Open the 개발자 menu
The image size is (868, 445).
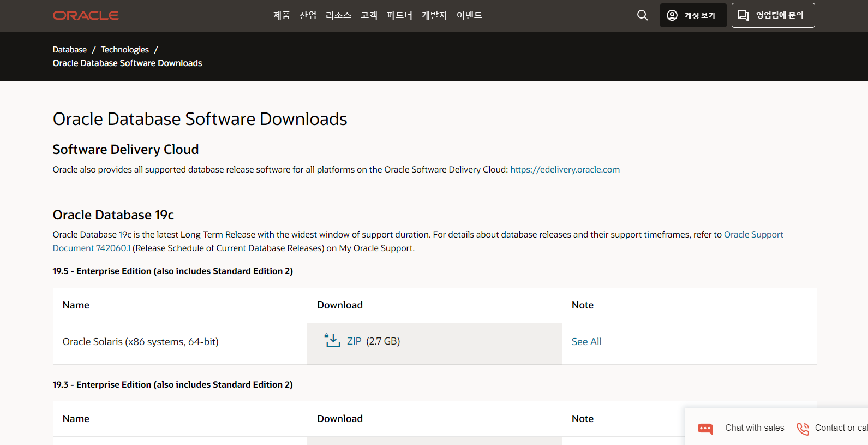click(x=434, y=15)
